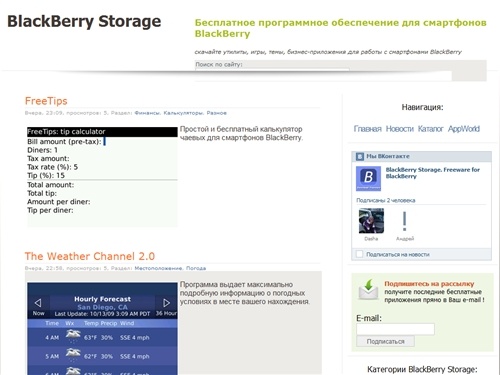
Task: Open BlackBerry Storage. Freeware for BlackBerry group link
Action: click(x=433, y=173)
